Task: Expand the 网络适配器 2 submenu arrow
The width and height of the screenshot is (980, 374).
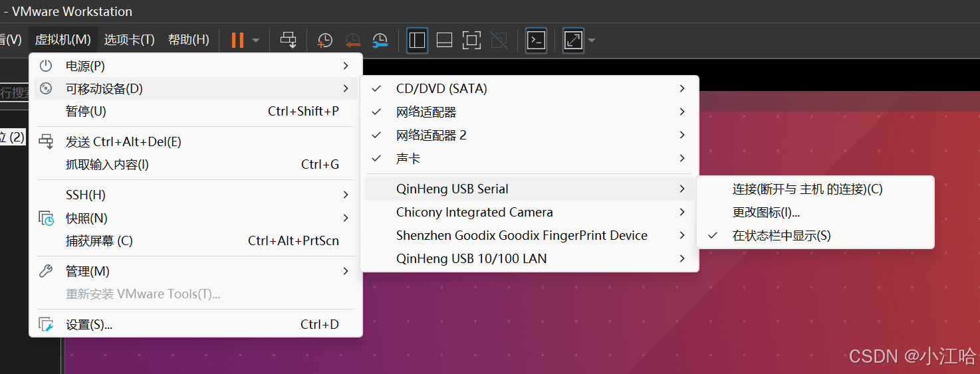Action: coord(682,135)
